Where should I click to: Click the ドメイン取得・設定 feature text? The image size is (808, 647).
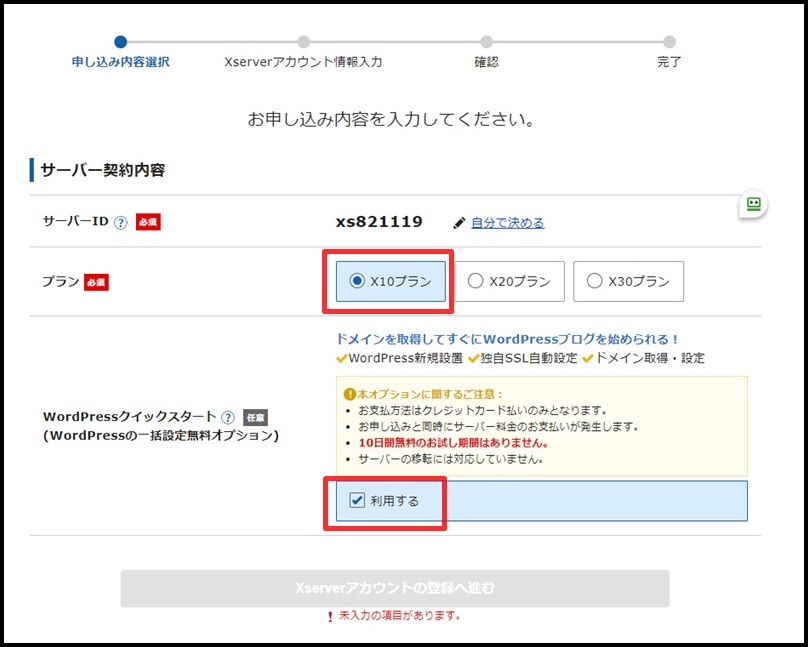click(x=649, y=359)
